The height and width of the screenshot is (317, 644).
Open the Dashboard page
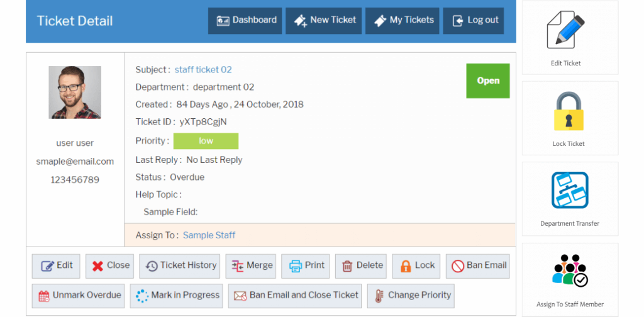pyautogui.click(x=245, y=21)
